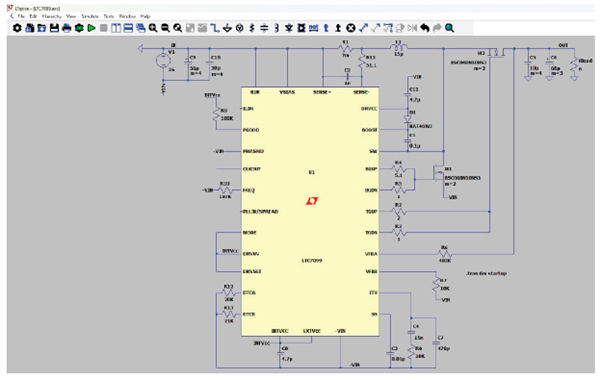The width and height of the screenshot is (602, 380).
Task: Click the U1 reference label on the chip
Action: pyautogui.click(x=312, y=172)
